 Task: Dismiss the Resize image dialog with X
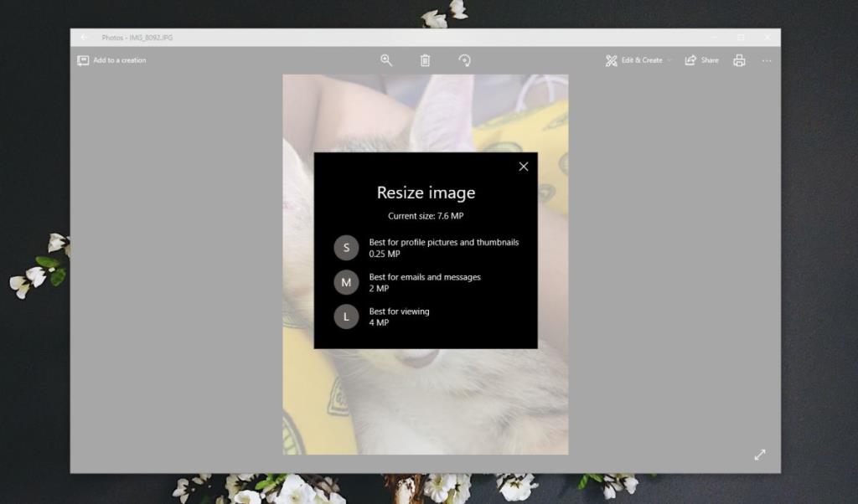tap(523, 167)
